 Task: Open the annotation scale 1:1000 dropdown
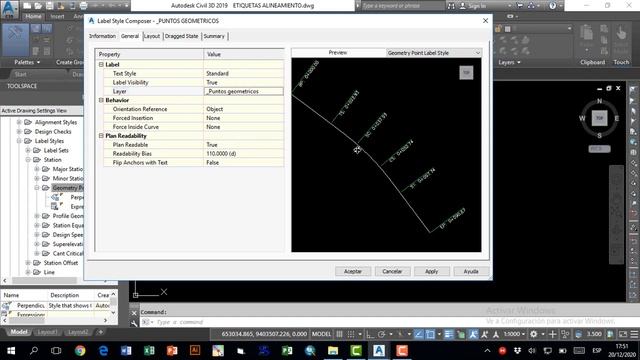[514, 334]
